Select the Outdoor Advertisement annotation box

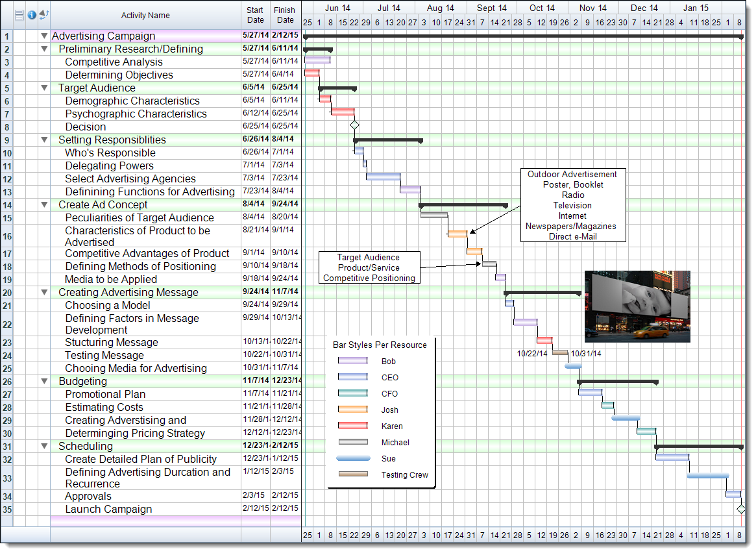tap(572, 205)
